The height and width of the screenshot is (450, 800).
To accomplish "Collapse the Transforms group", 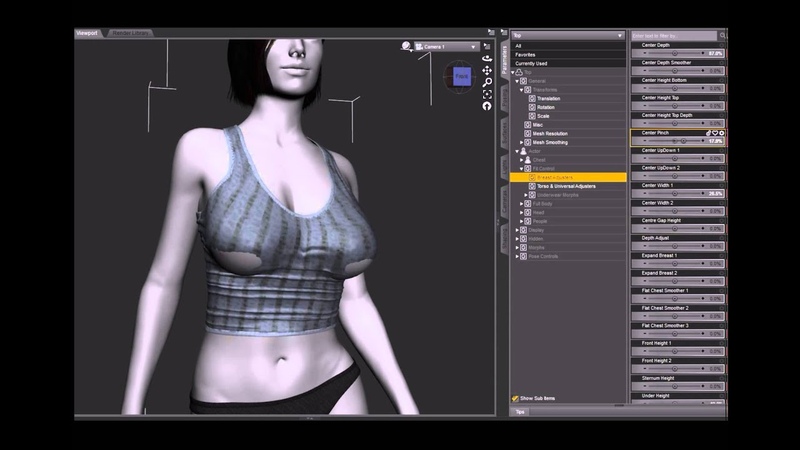I will click(521, 90).
